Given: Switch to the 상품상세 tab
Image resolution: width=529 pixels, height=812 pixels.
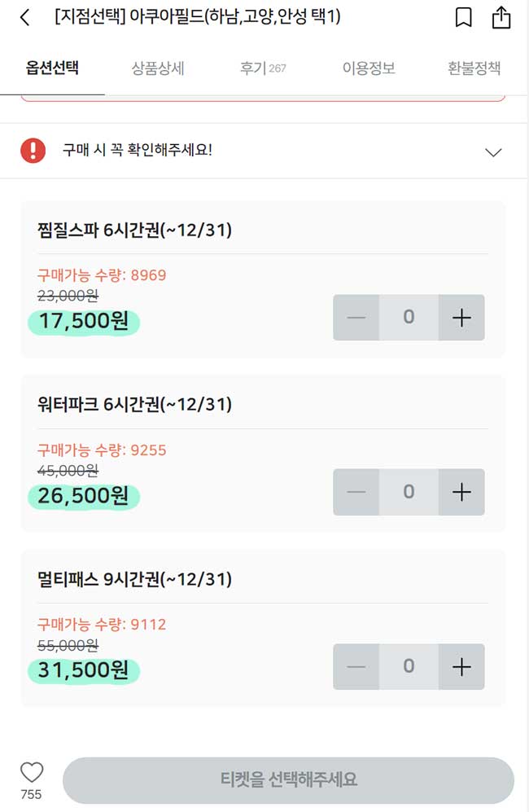Looking at the screenshot, I should click(157, 69).
